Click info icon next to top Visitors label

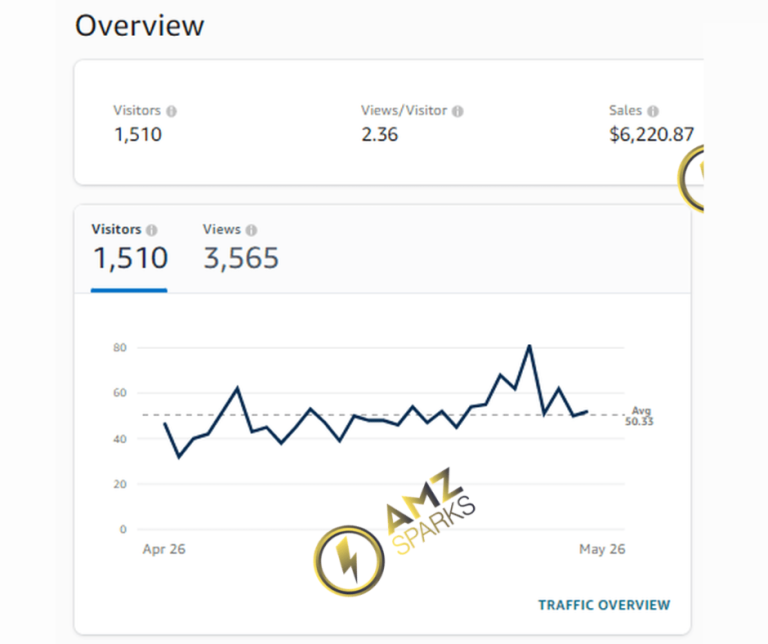[x=172, y=112]
